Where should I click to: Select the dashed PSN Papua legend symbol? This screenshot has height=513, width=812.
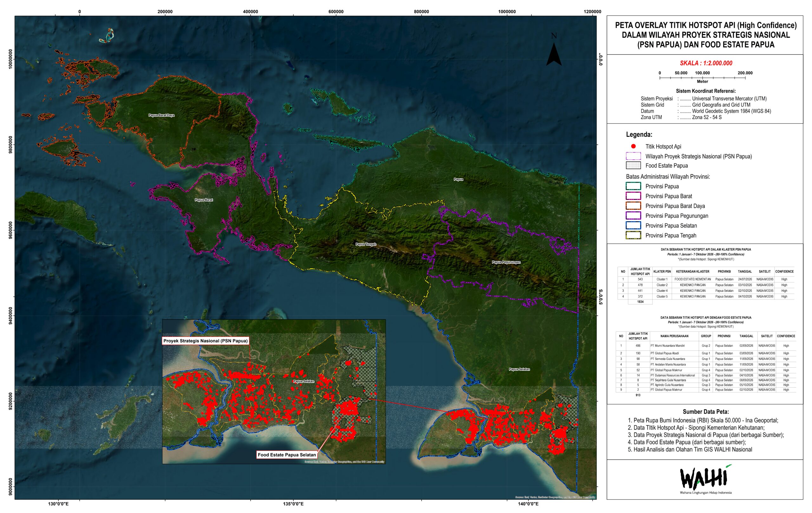(x=633, y=156)
